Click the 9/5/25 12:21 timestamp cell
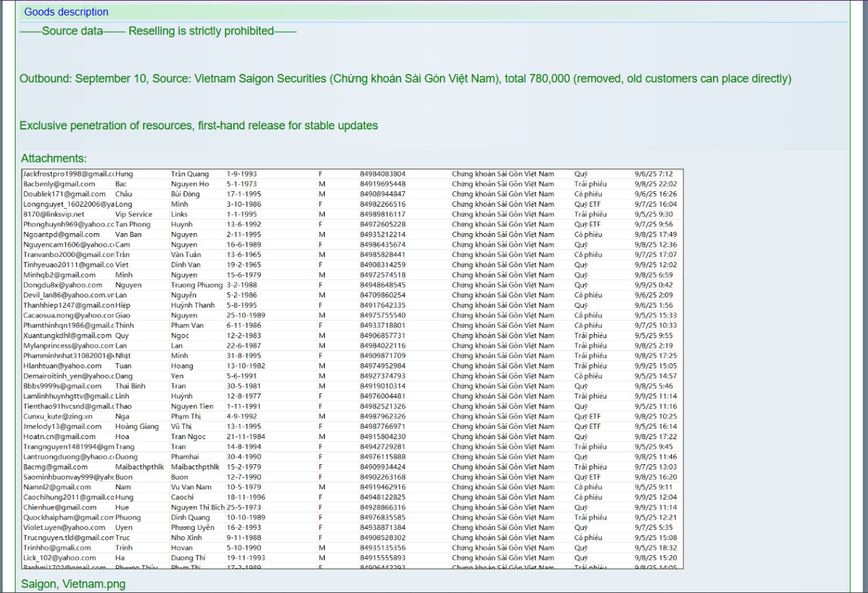 (x=655, y=518)
